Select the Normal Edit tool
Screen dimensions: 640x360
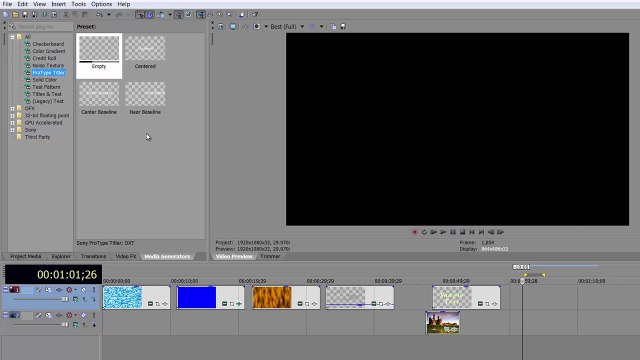200,15
